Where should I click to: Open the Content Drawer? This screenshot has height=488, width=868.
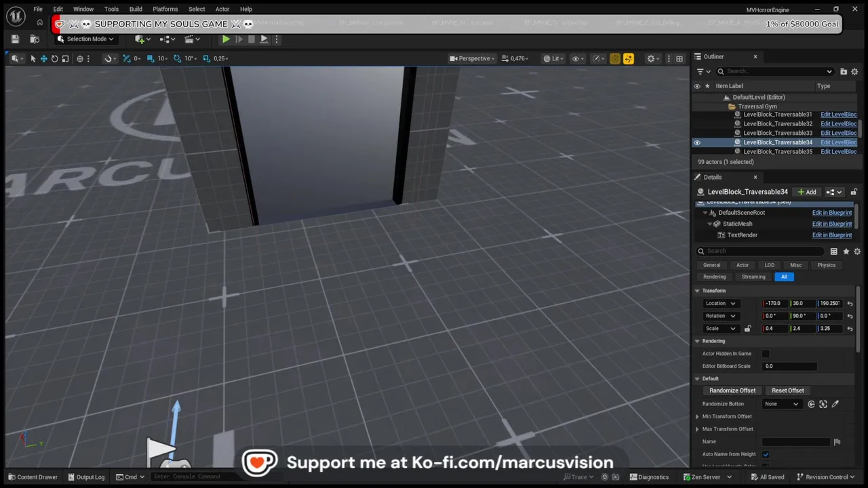click(x=31, y=477)
